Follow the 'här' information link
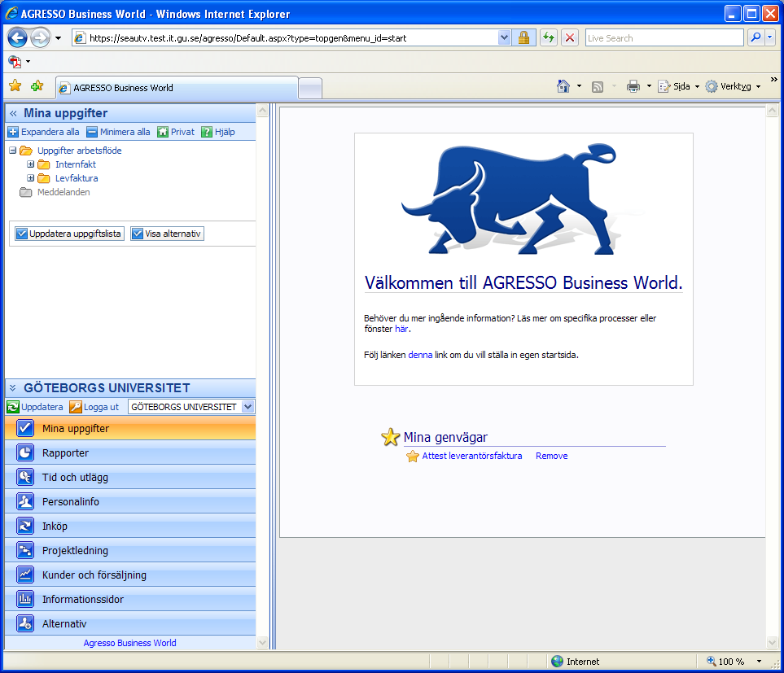 point(401,329)
